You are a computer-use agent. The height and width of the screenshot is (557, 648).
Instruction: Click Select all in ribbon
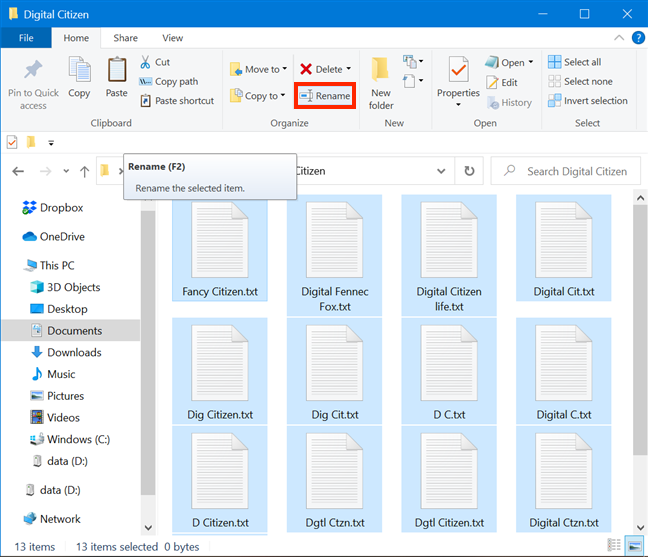[574, 62]
